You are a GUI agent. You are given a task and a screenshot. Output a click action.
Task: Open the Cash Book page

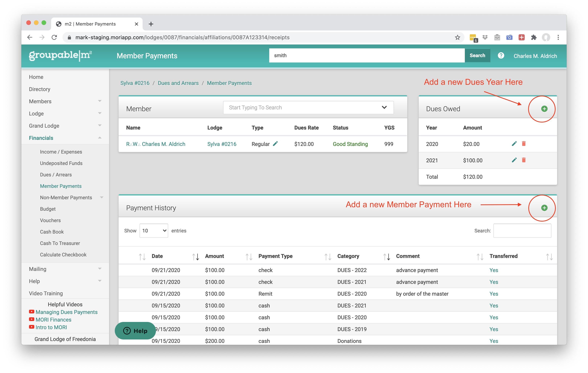(52, 232)
